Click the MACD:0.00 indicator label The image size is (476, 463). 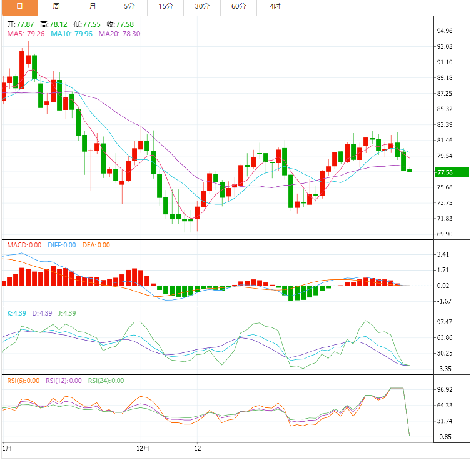24,246
